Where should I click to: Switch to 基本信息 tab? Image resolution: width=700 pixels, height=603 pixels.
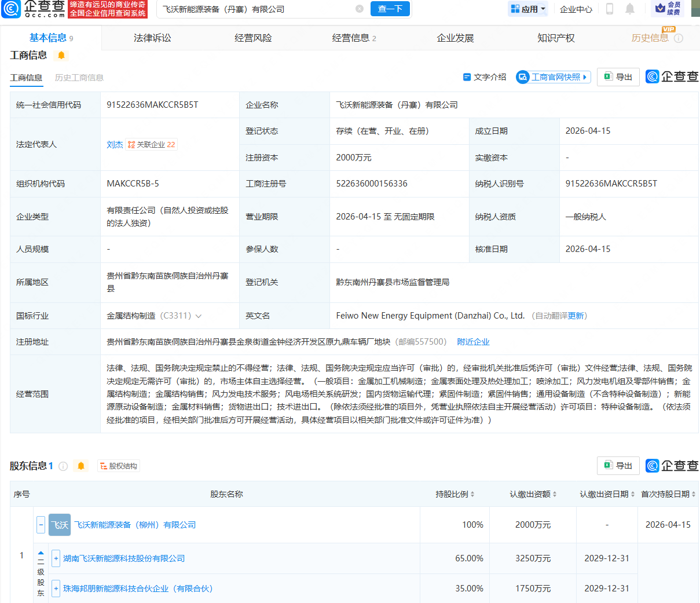point(51,38)
